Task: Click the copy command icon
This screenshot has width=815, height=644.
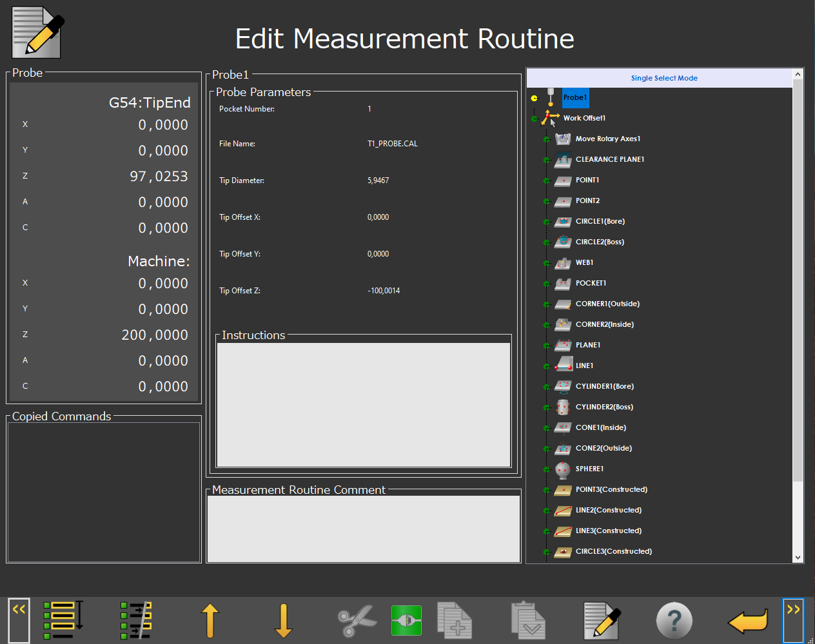Action: [x=455, y=620]
